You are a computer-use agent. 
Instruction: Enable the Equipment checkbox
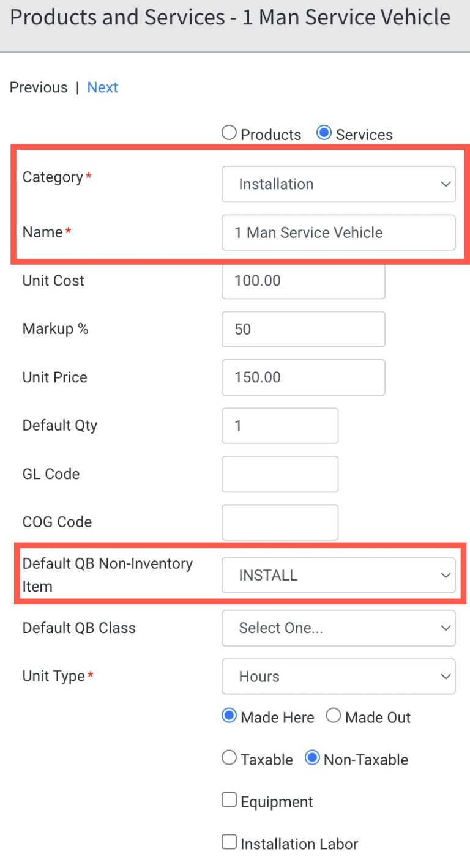click(x=228, y=799)
